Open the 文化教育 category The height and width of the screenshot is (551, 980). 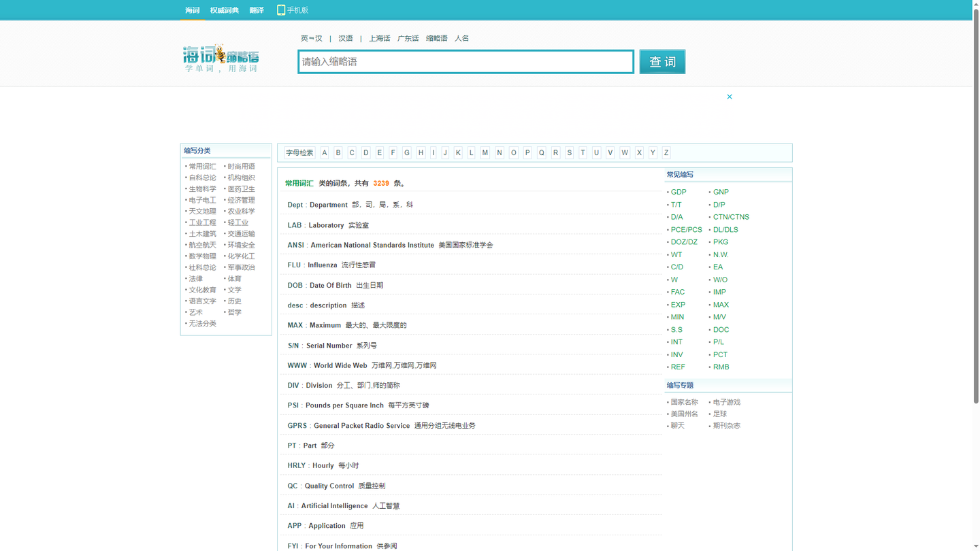pyautogui.click(x=202, y=290)
